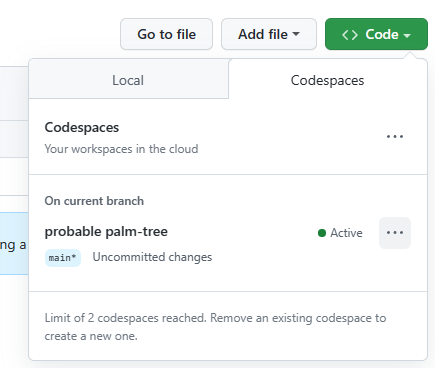Click the blue highlighted row behind the panel
Screen dimensions: 435x368
pos(14,243)
